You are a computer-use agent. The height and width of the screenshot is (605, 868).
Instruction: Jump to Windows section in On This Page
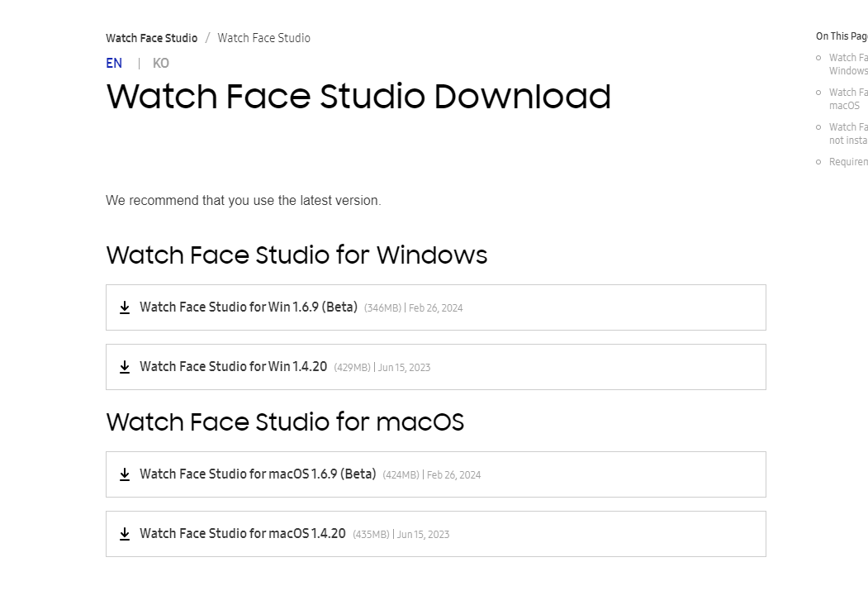coord(848,64)
